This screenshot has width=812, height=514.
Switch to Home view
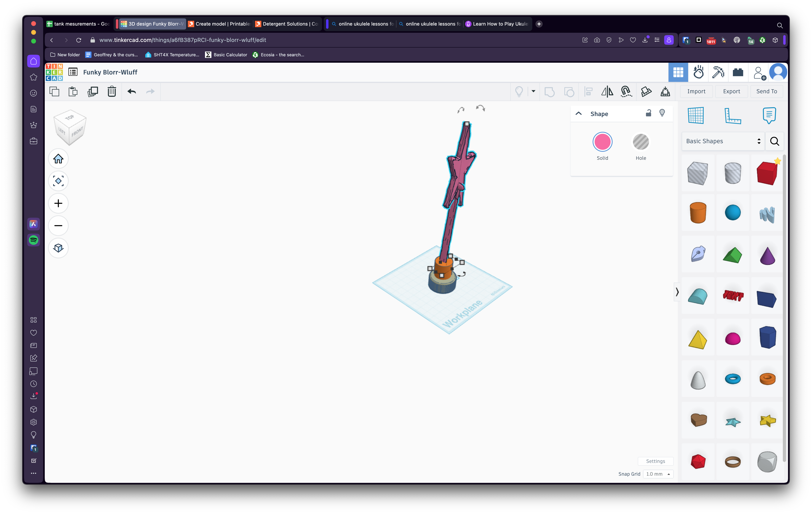coord(58,159)
